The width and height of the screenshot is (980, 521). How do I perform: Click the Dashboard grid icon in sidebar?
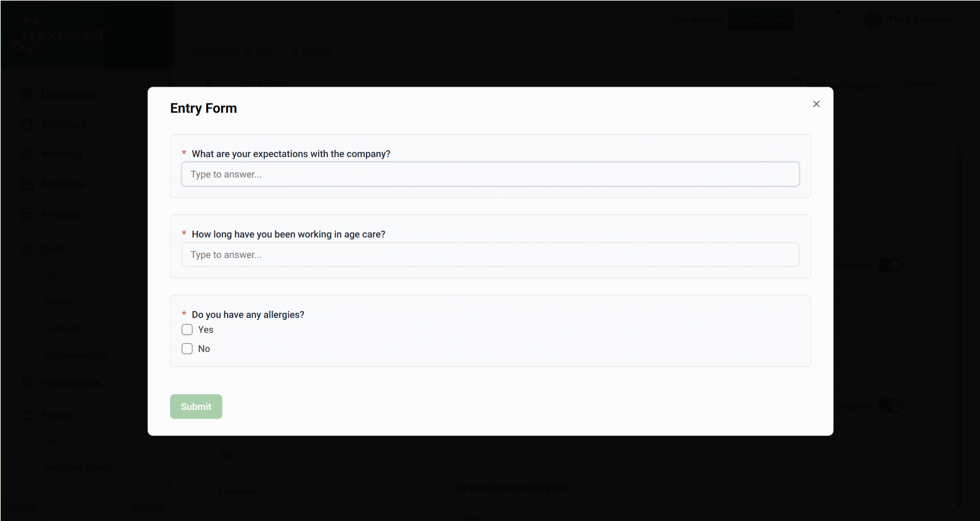tap(26, 94)
